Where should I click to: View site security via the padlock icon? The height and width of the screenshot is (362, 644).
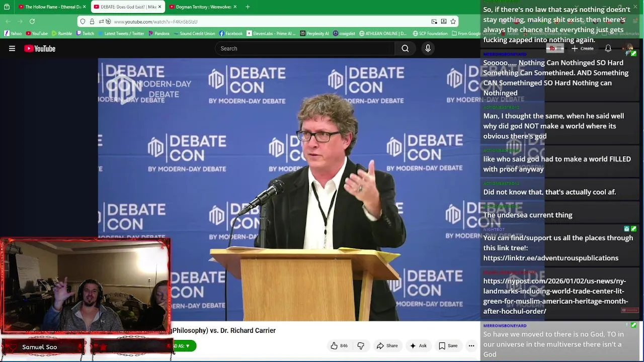pos(92,22)
